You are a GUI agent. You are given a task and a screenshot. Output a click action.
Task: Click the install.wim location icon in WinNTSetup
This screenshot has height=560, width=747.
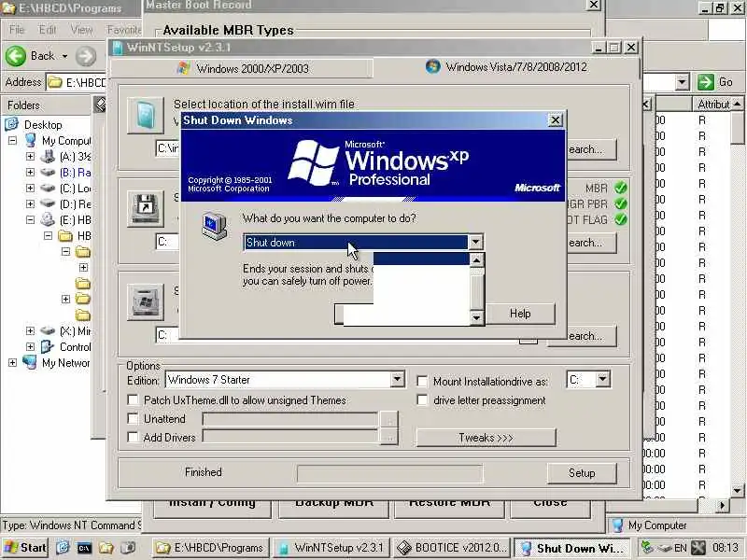[146, 115]
